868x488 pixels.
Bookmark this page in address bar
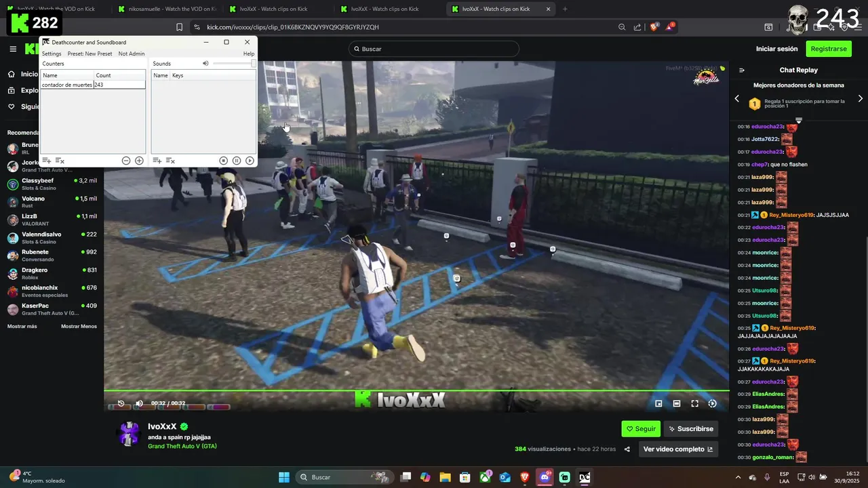tap(179, 27)
